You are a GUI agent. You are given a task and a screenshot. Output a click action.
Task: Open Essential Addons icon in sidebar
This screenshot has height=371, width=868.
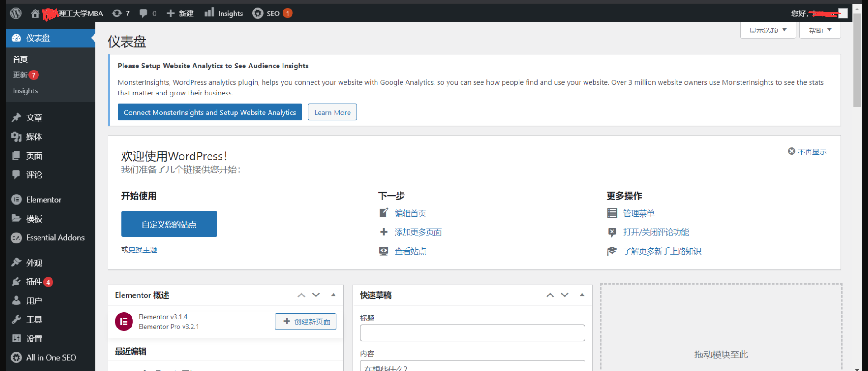(x=16, y=238)
